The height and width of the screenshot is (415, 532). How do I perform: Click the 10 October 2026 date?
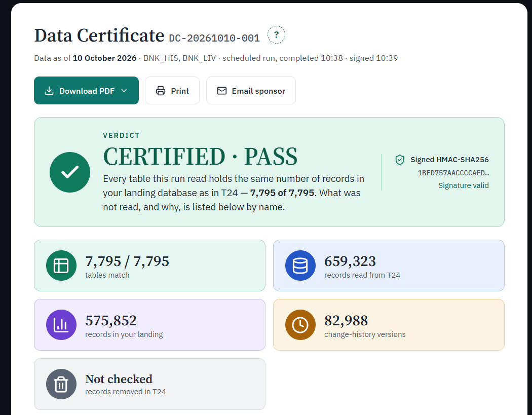tap(104, 58)
